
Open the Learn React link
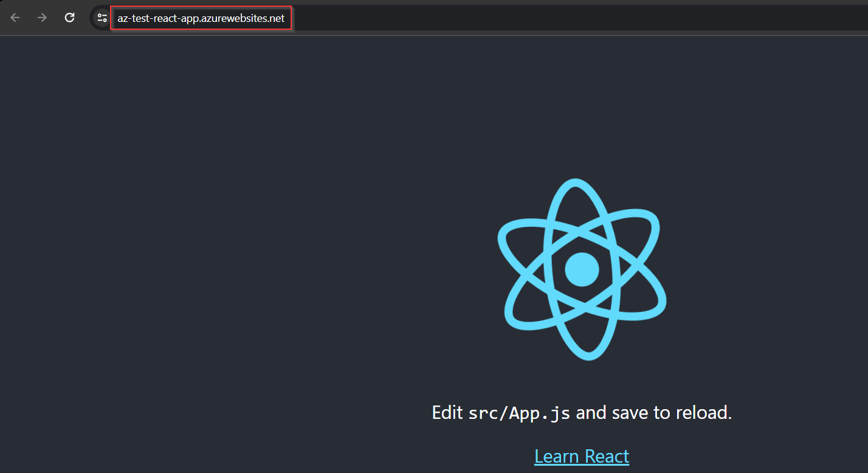(582, 456)
